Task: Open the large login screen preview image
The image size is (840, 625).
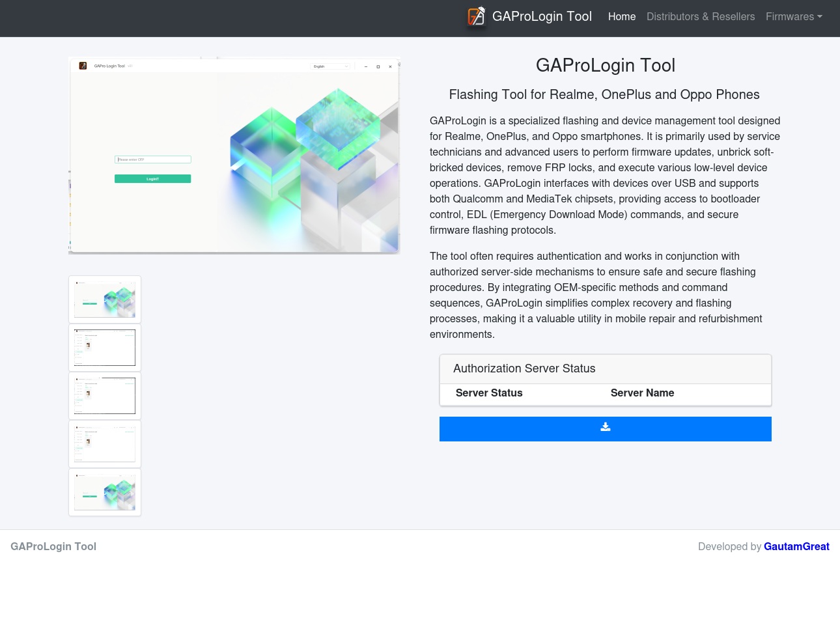Action: [x=234, y=155]
